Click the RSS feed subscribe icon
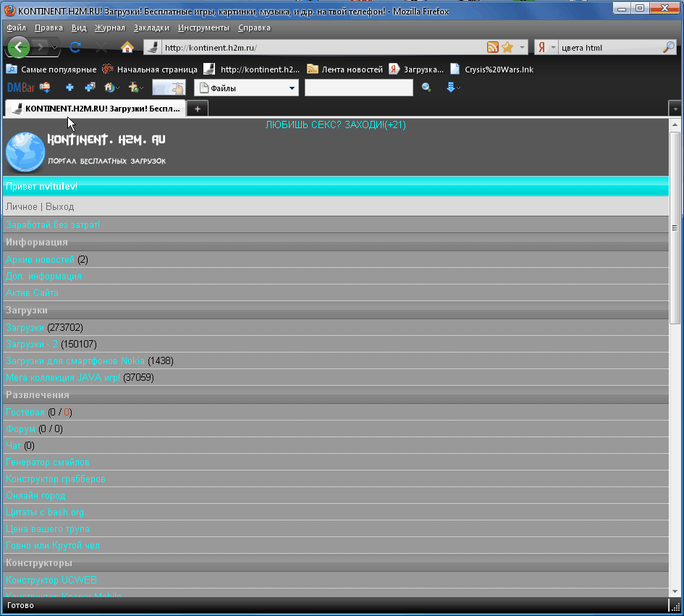 click(x=492, y=48)
